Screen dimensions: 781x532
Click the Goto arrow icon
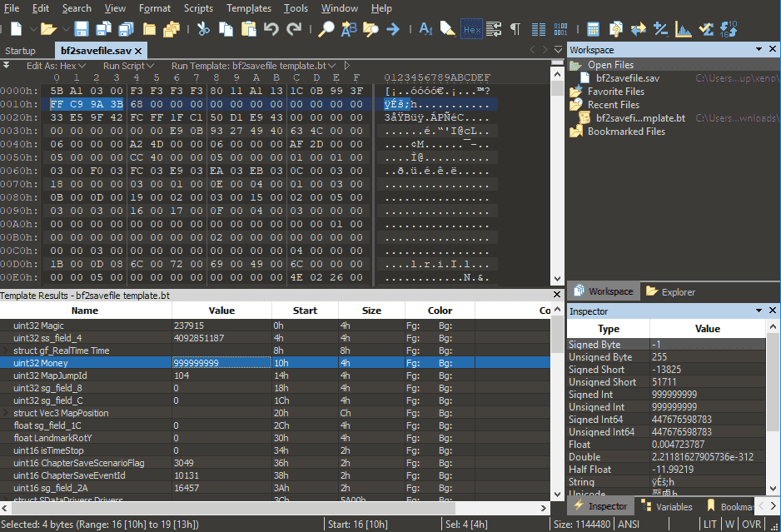pyautogui.click(x=393, y=29)
